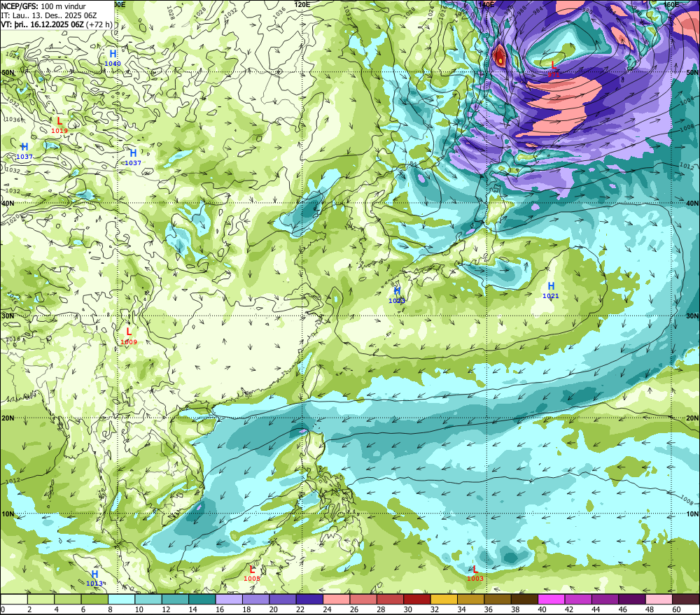The height and width of the screenshot is (615, 700).
Task: Select the 40–42 magenta legend swatch
Action: click(x=552, y=599)
